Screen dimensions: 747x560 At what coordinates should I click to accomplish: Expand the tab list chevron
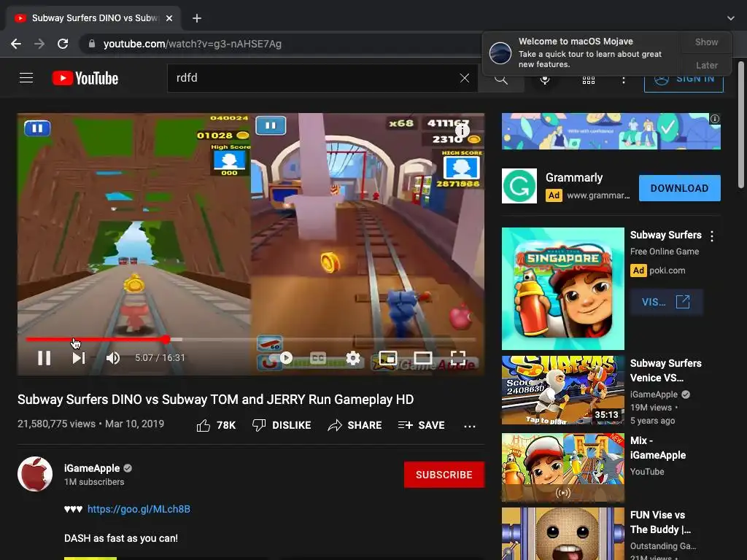731,18
